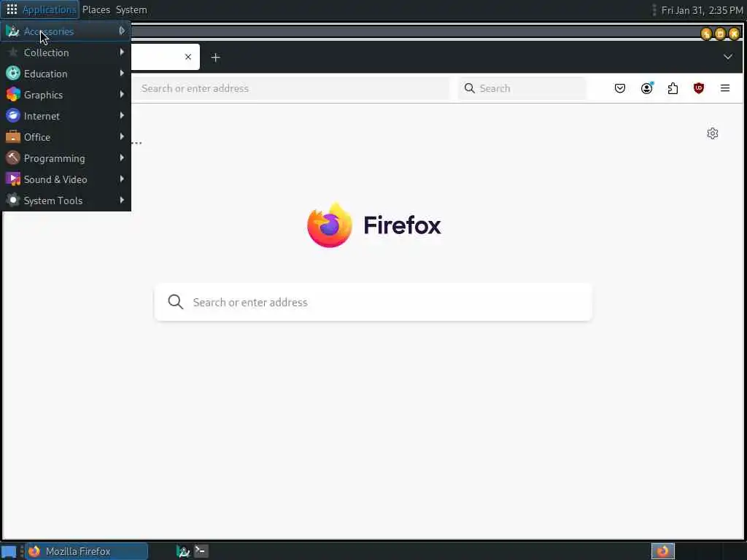
Task: Maximize the Firefox window
Action: click(720, 34)
